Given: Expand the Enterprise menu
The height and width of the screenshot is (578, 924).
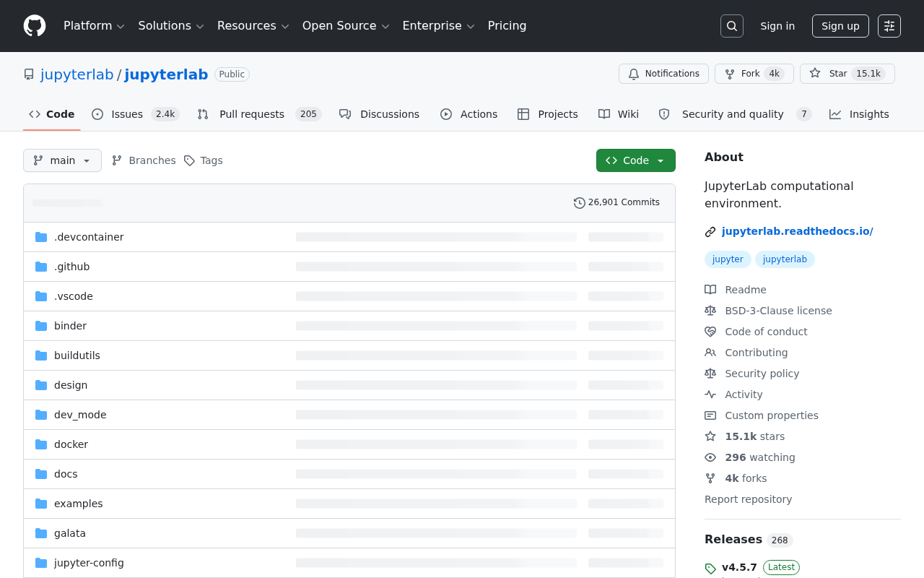Looking at the screenshot, I should 439,26.
